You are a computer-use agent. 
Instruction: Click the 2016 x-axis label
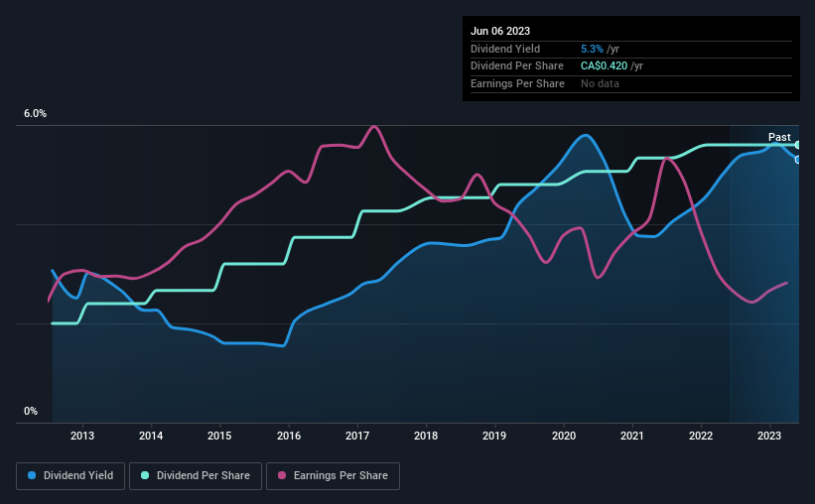[289, 436]
